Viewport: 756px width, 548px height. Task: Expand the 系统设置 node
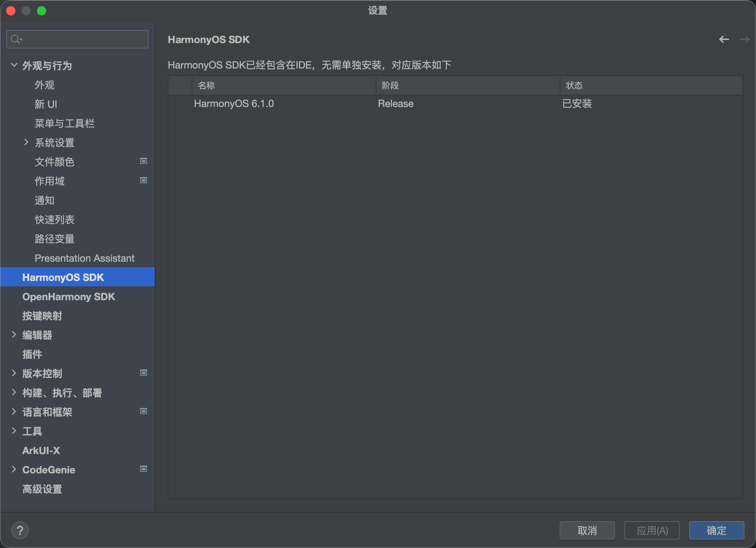click(x=26, y=142)
